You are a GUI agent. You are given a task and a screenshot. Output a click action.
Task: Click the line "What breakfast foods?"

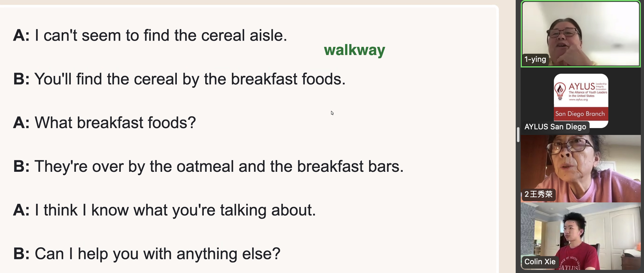click(x=115, y=123)
